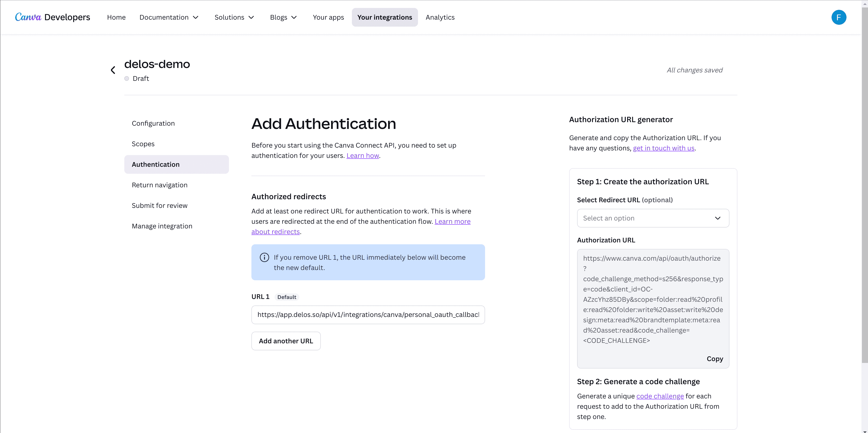Screen dimensions: 868x433
Task: Expand the Blogs menu
Action: [x=283, y=17]
